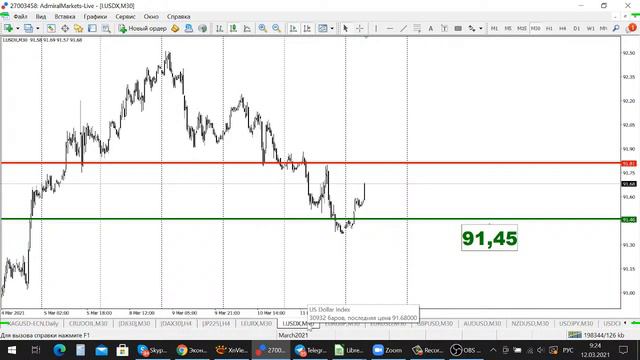Select the Crosshair tool
The height and width of the screenshot is (360, 640).
[360, 28]
